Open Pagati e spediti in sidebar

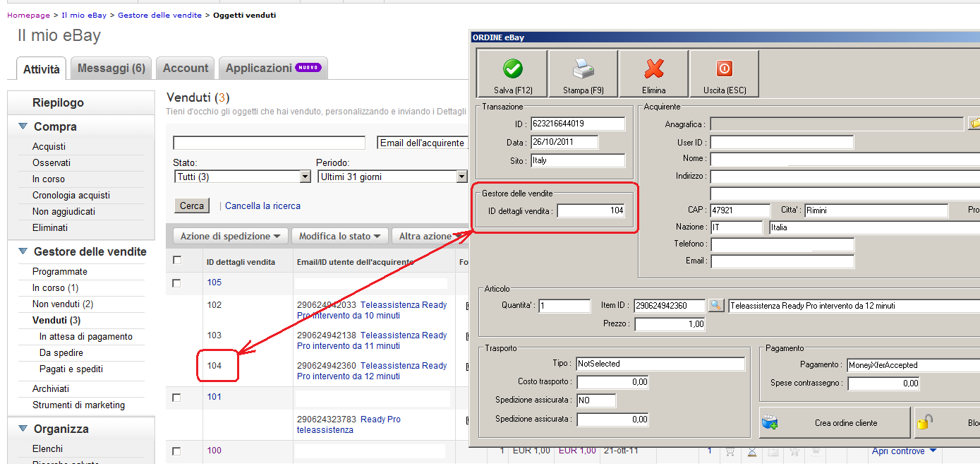pyautogui.click(x=71, y=369)
